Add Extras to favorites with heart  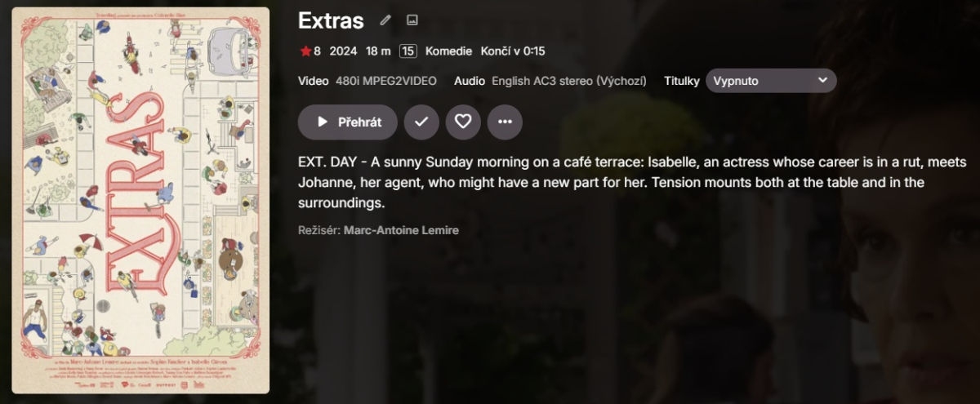tap(463, 122)
